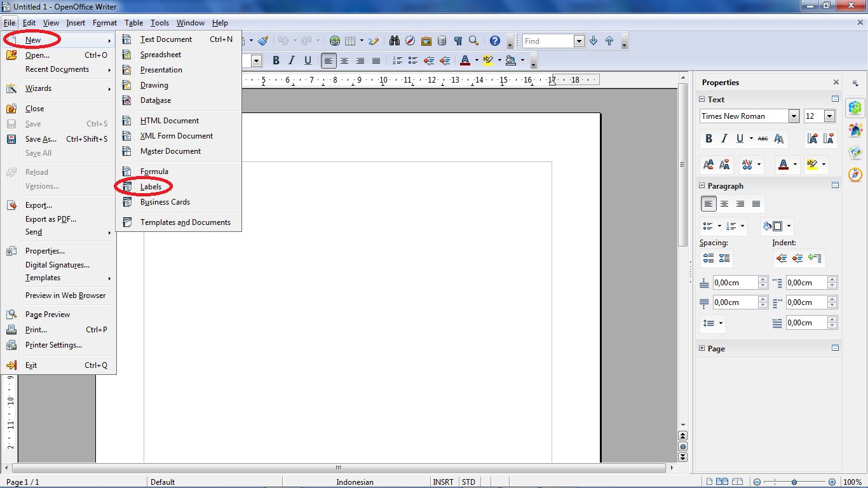Viewport: 868px width, 488px height.
Task: Toggle Italic in the formatting toolbar
Action: click(x=292, y=61)
